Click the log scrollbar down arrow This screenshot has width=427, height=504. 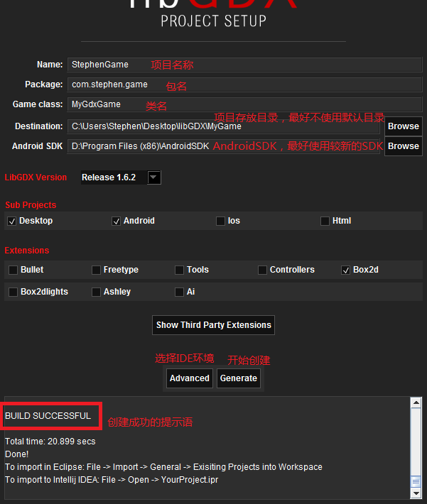(x=416, y=493)
